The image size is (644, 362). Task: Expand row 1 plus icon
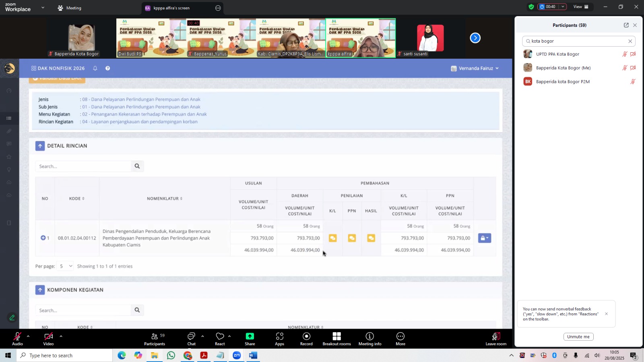(43, 238)
